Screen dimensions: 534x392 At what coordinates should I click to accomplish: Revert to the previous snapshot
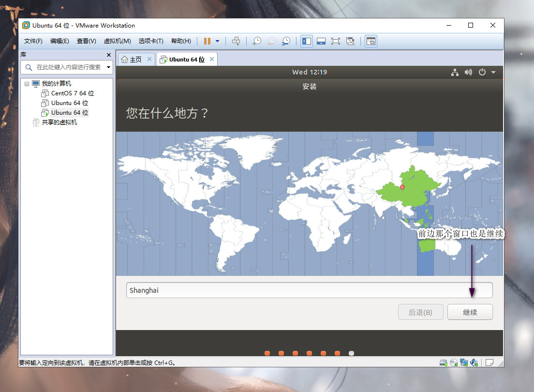(271, 41)
